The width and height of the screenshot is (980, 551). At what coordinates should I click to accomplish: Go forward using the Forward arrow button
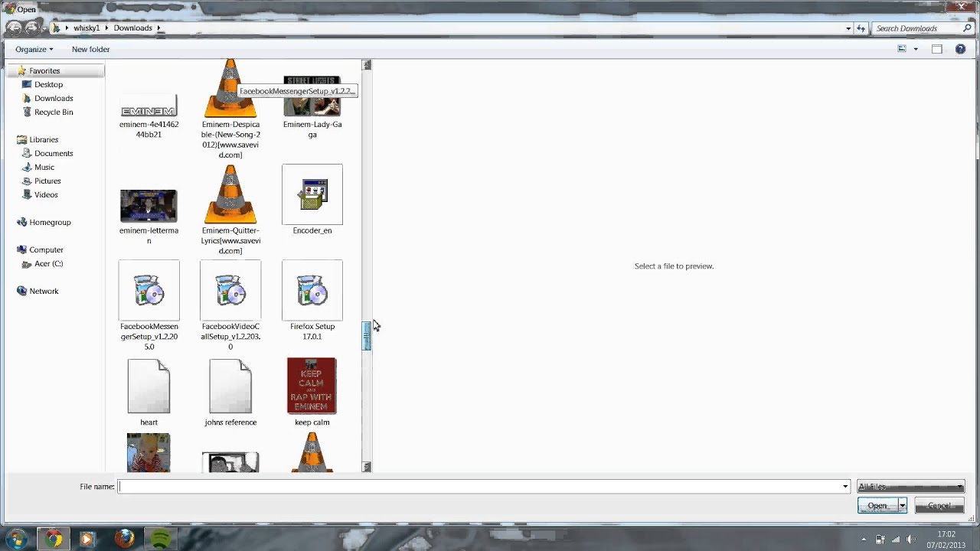(31, 28)
